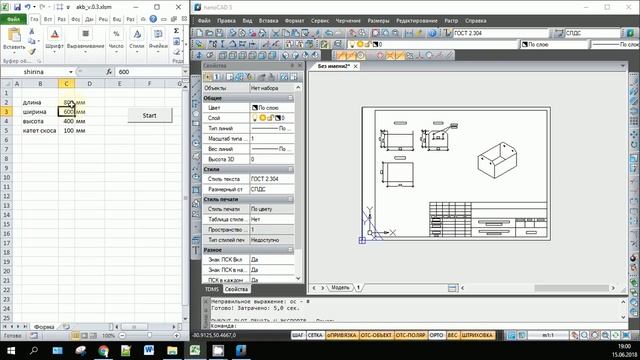This screenshot has width=640, height=360.
Task: Collapse Разное section in properties panel
Action: pyautogui.click(x=290, y=250)
